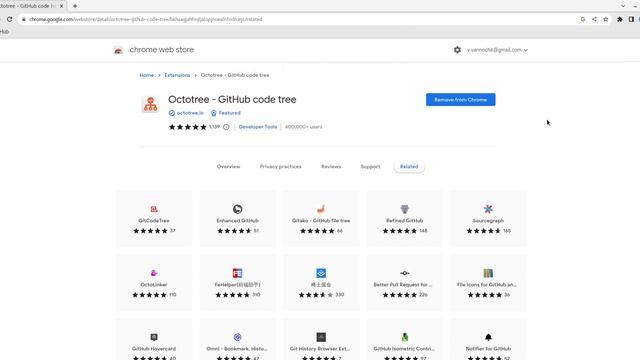The width and height of the screenshot is (640, 360).
Task: Click the 'Notifier for GitHub' card title
Action: [x=488, y=349]
